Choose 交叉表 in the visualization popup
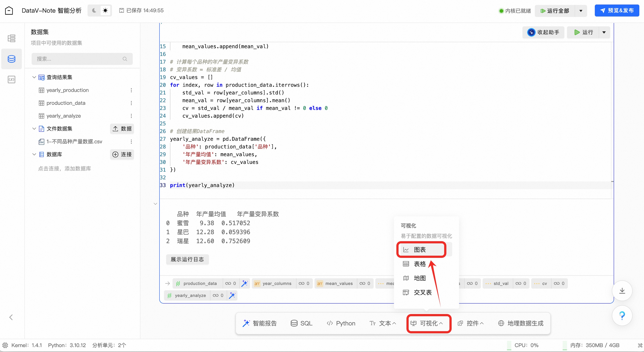The width and height of the screenshot is (644, 352). tap(422, 292)
